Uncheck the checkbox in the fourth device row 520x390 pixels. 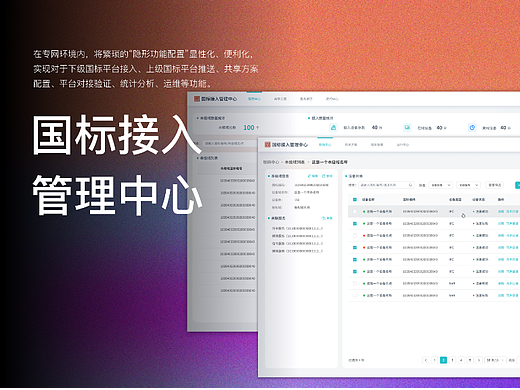pyautogui.click(x=355, y=247)
